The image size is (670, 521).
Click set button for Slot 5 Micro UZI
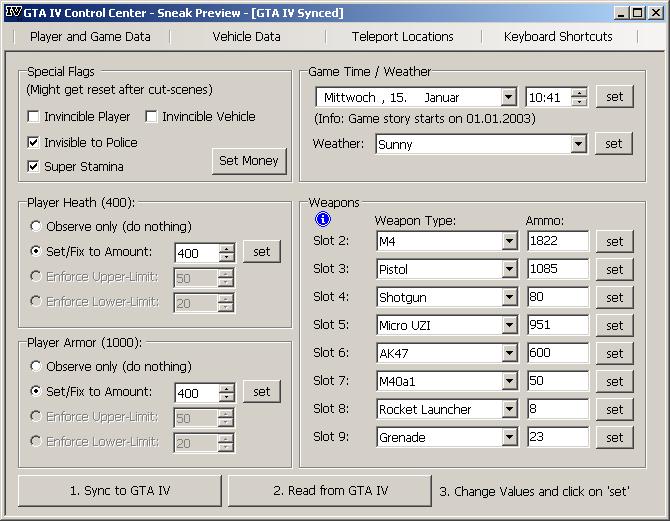(614, 325)
